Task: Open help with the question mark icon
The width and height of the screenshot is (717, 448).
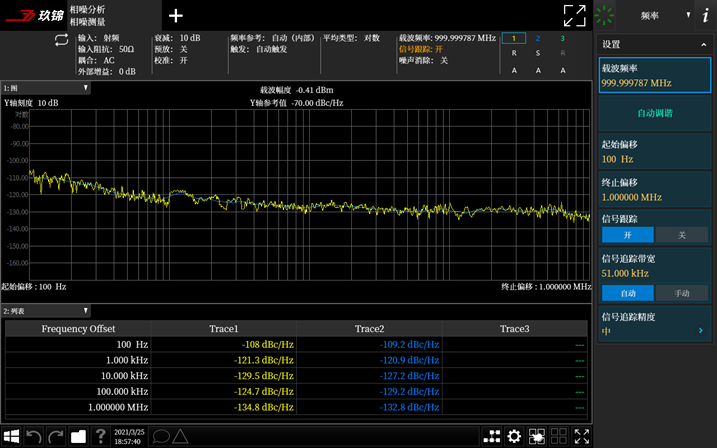Action: tap(101, 436)
